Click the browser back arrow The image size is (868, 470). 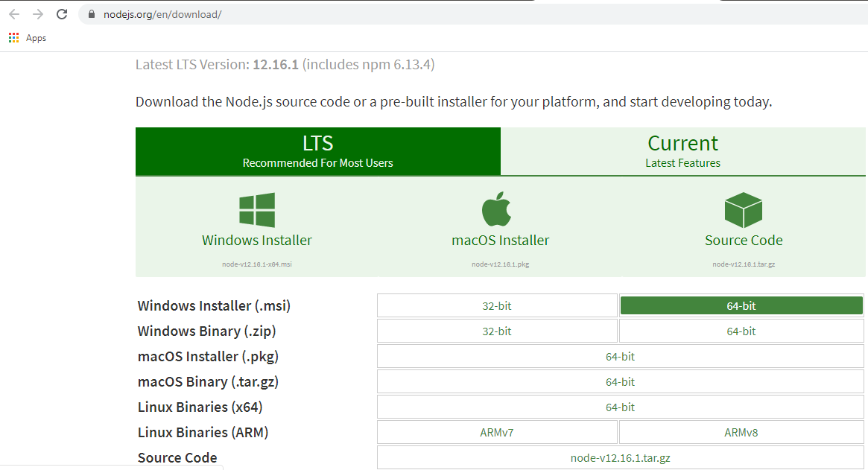coord(14,14)
